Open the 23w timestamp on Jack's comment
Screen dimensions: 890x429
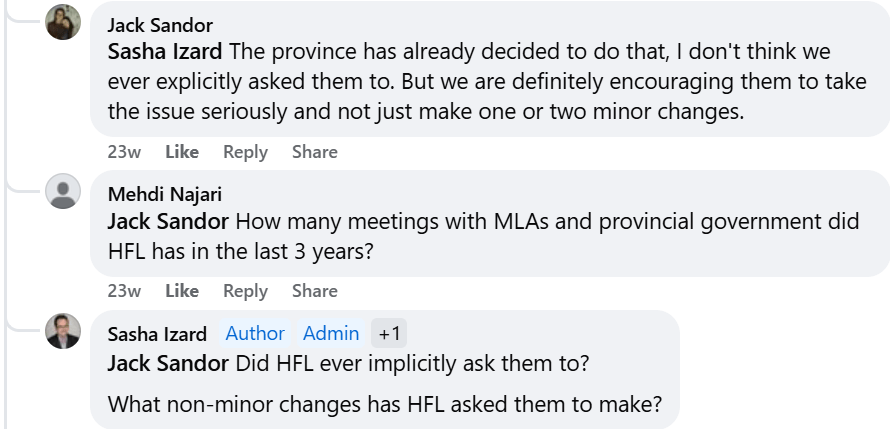coord(124,152)
